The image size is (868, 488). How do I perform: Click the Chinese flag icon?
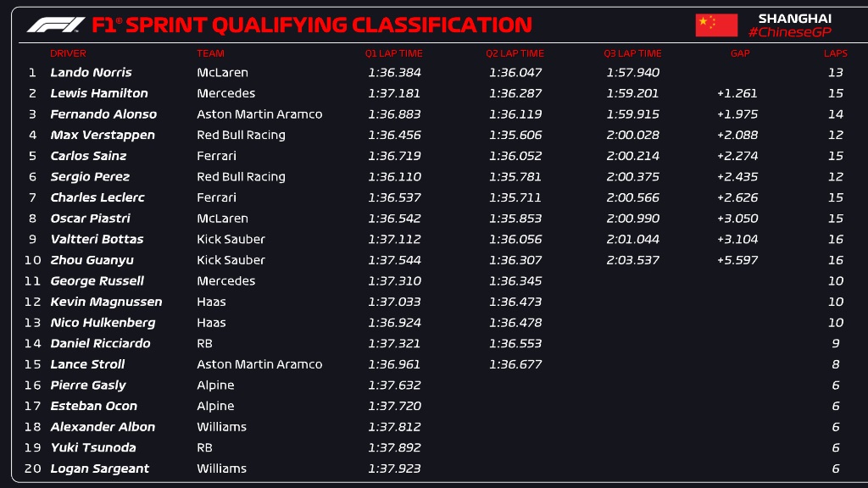[716, 25]
